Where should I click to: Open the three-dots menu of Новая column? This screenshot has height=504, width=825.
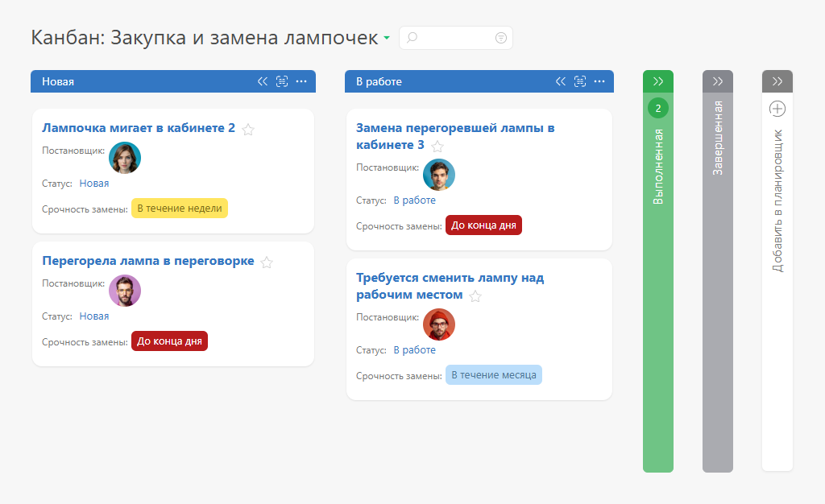(301, 81)
